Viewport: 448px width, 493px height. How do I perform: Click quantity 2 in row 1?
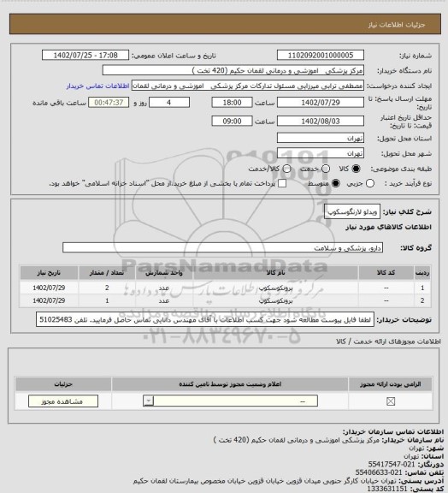click(x=107, y=288)
